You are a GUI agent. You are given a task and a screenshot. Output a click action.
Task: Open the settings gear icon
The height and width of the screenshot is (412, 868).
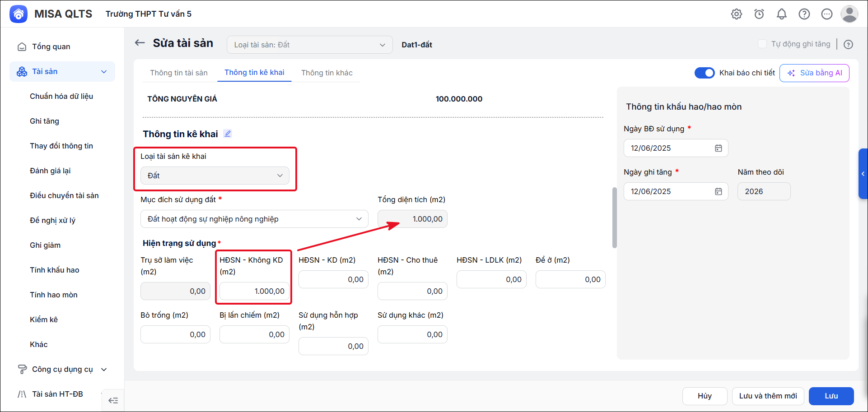click(x=737, y=14)
